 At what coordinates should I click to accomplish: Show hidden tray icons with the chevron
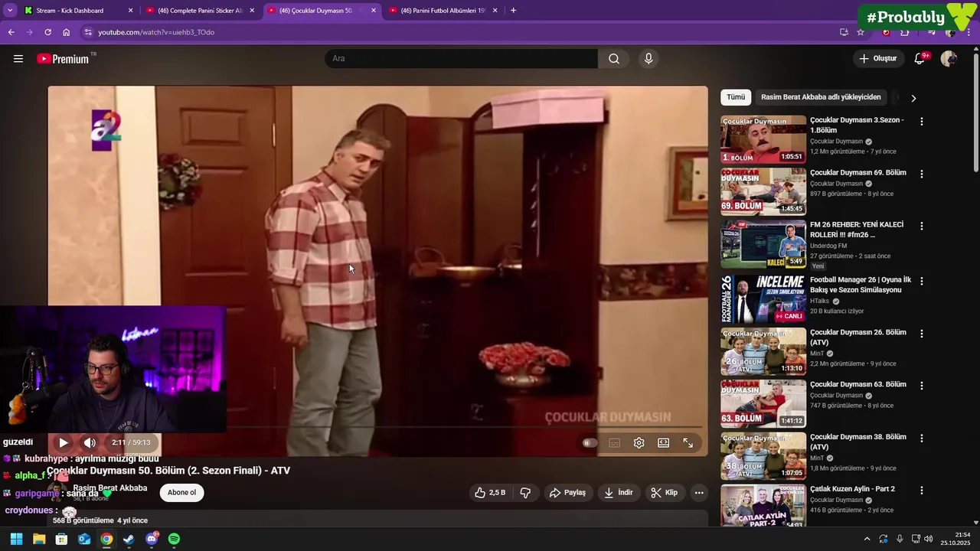pos(867,539)
